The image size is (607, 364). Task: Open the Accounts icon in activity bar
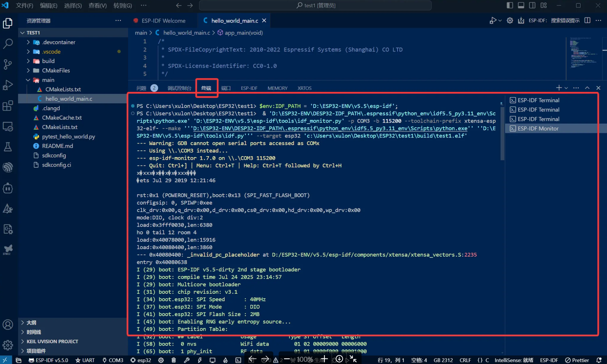tap(8, 325)
